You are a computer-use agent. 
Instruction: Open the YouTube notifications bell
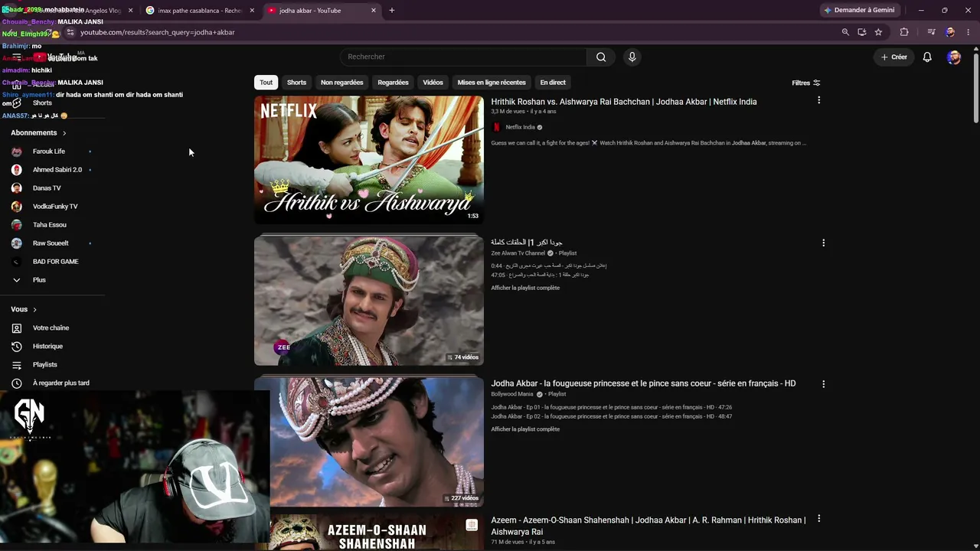[x=927, y=57]
